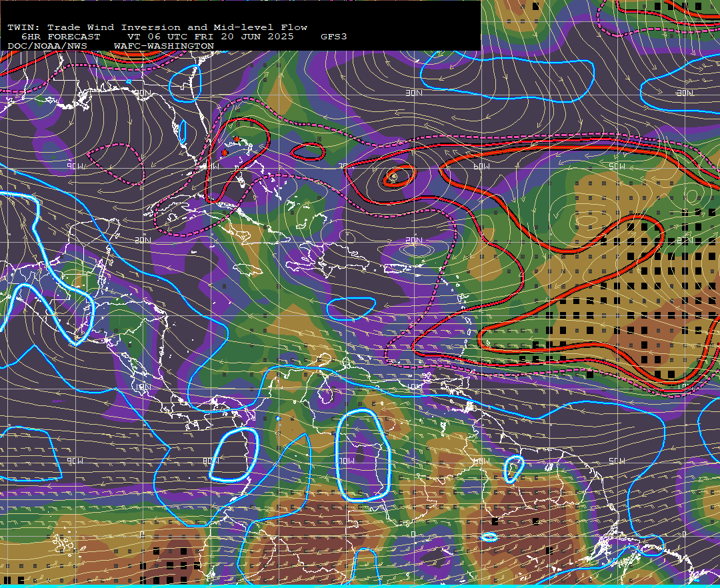The width and height of the screenshot is (720, 588).
Task: Click the upper '90W' longitude label
Action: coord(75,166)
